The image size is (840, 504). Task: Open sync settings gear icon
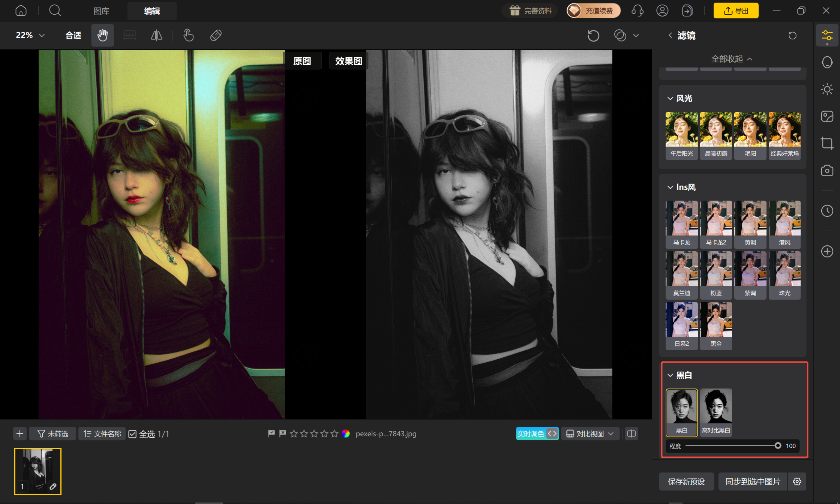(x=797, y=481)
